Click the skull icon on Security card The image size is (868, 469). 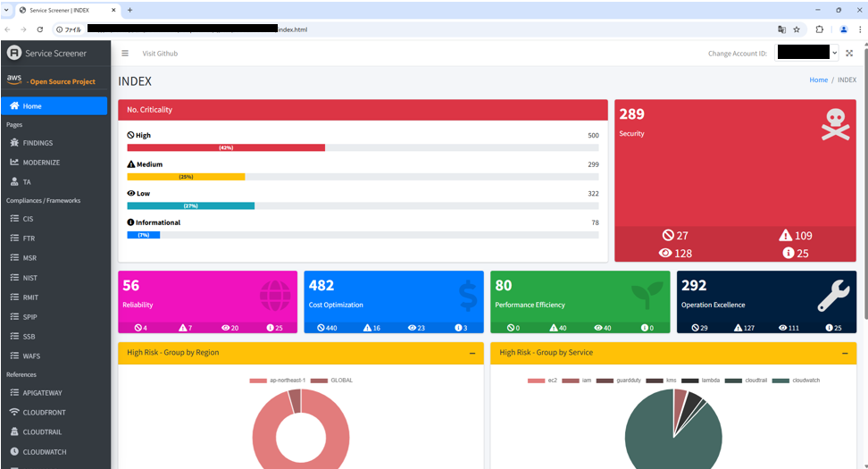coord(835,124)
